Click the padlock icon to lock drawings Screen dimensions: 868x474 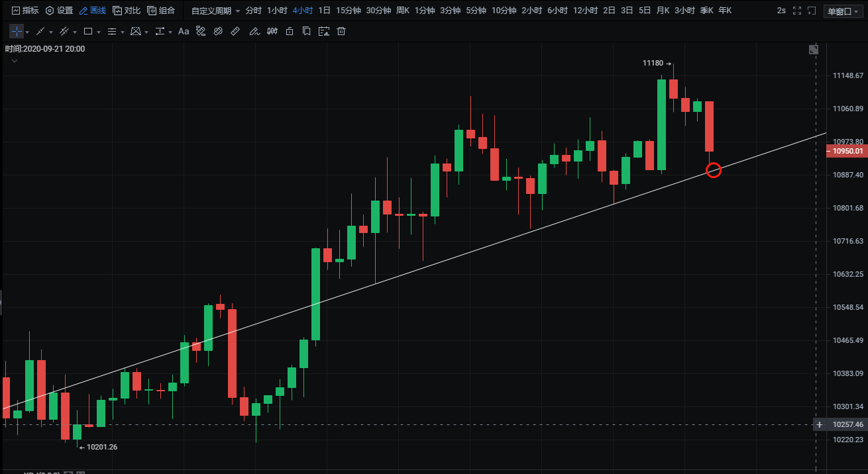(289, 31)
